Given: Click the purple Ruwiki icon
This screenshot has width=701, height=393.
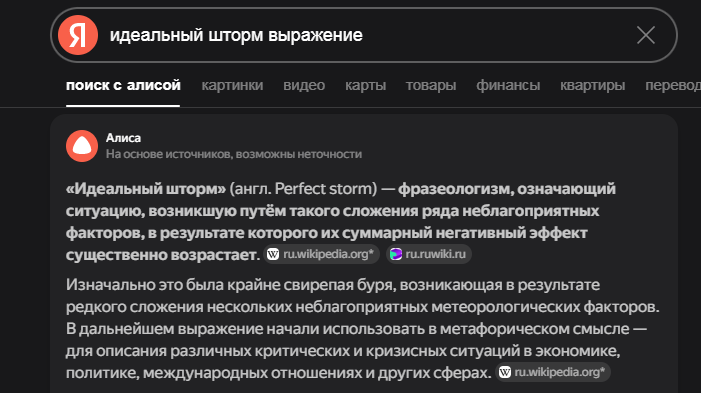Looking at the screenshot, I should (396, 254).
